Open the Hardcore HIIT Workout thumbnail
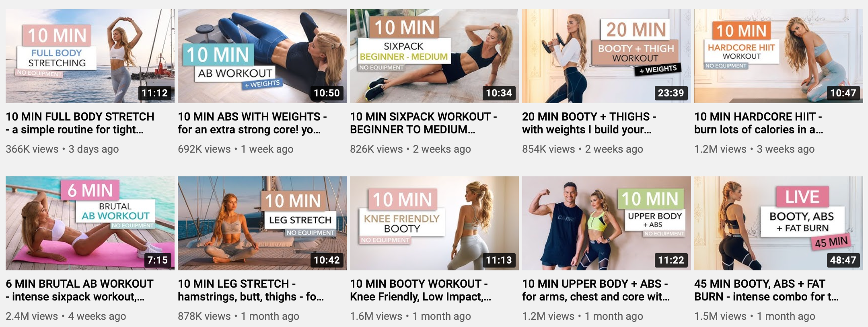The height and width of the screenshot is (327, 868). coord(779,56)
